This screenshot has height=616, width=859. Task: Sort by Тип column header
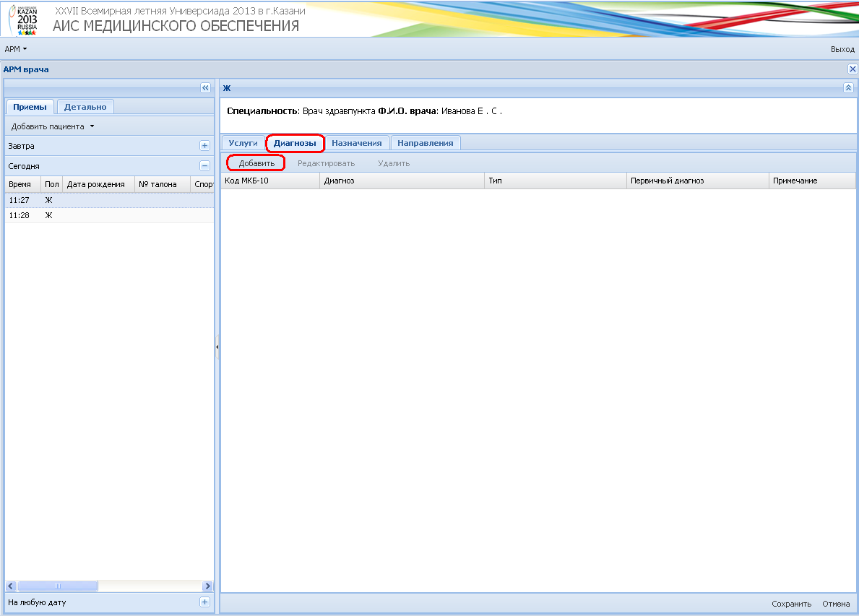556,181
